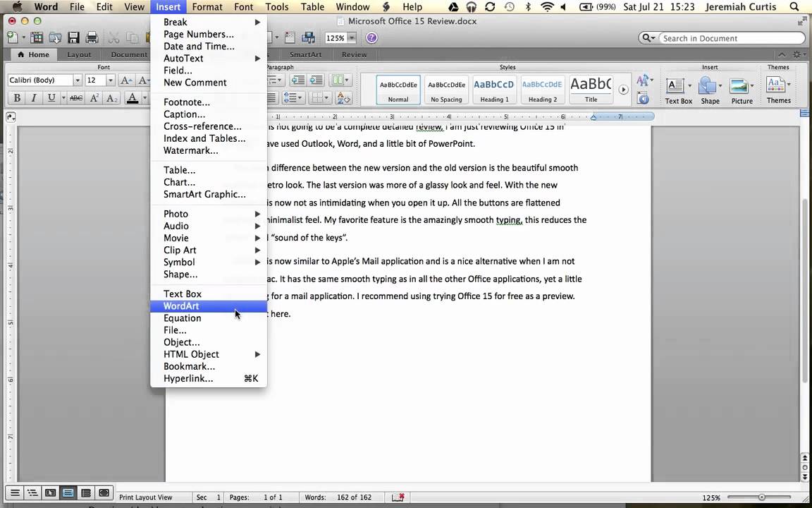
Task: Toggle Bold formatting
Action: [x=17, y=98]
